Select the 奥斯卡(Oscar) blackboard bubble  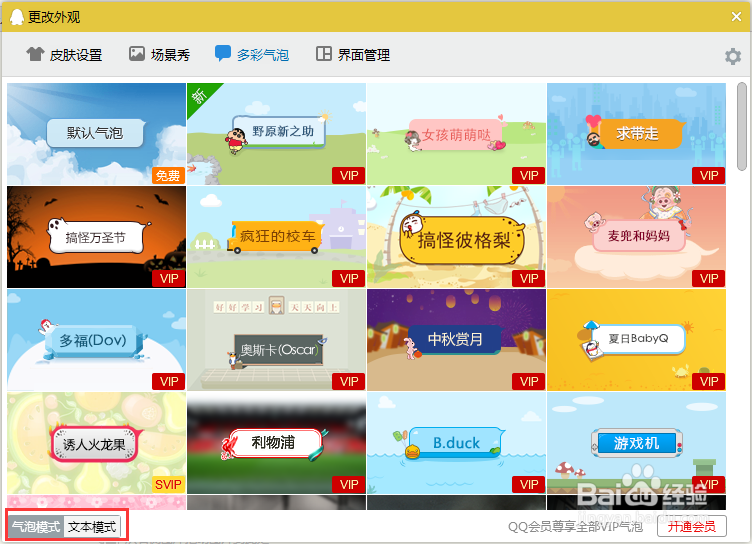coord(276,340)
